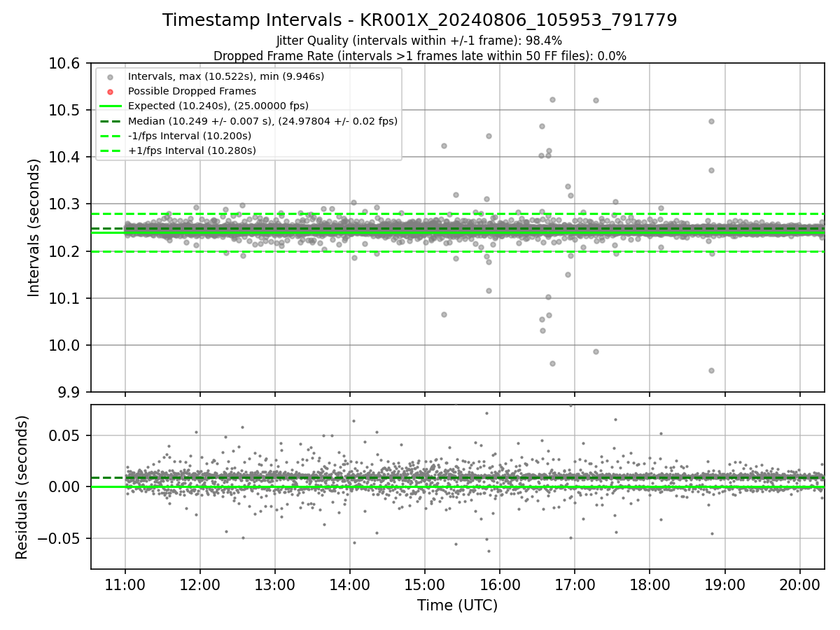Click legend entry Possible Dropped Frames
840x630 pixels.
[192, 91]
